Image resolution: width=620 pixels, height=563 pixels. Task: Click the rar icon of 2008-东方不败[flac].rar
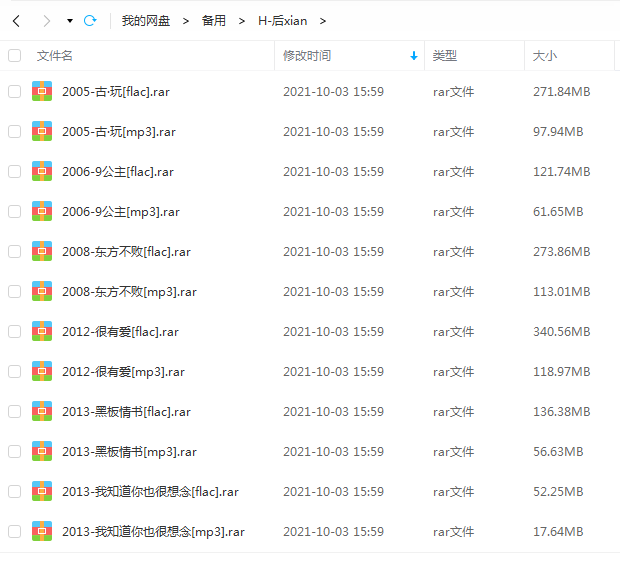pyautogui.click(x=42, y=251)
